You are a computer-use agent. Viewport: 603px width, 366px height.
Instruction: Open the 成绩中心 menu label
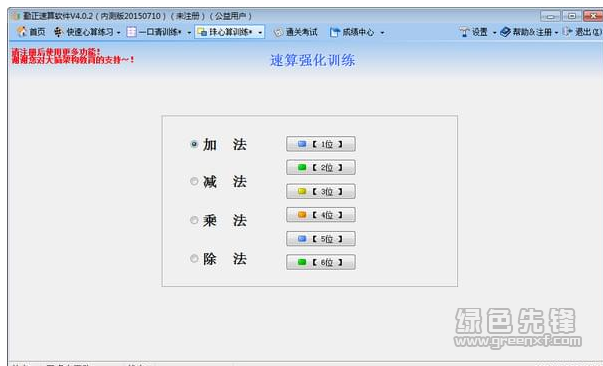click(x=358, y=32)
